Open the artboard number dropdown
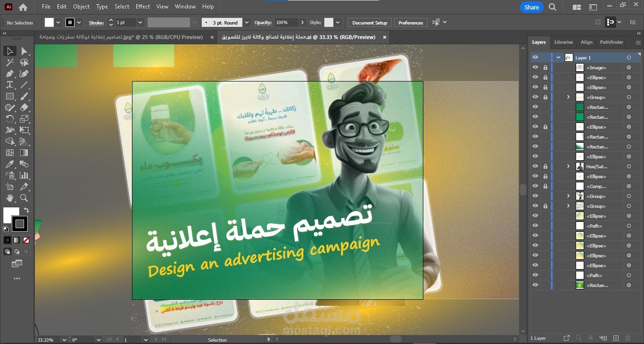Screen dimensions: 644x344 [146, 339]
